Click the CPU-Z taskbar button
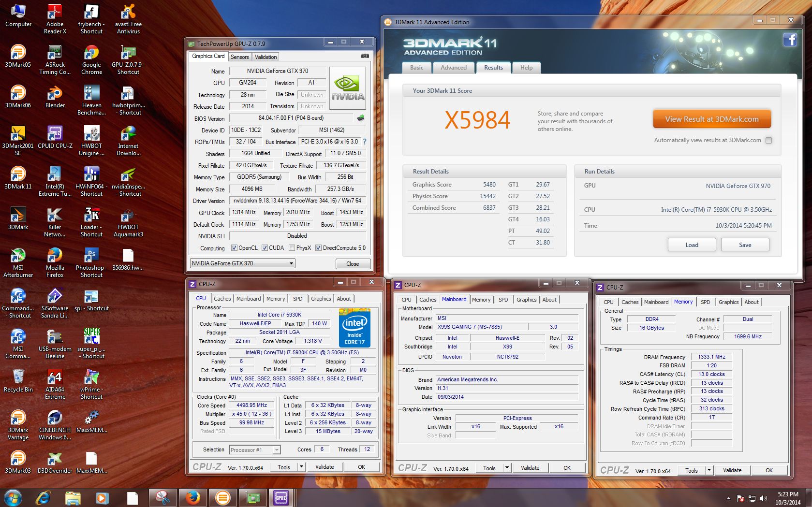Screen dimensions: 812x507 281,497
